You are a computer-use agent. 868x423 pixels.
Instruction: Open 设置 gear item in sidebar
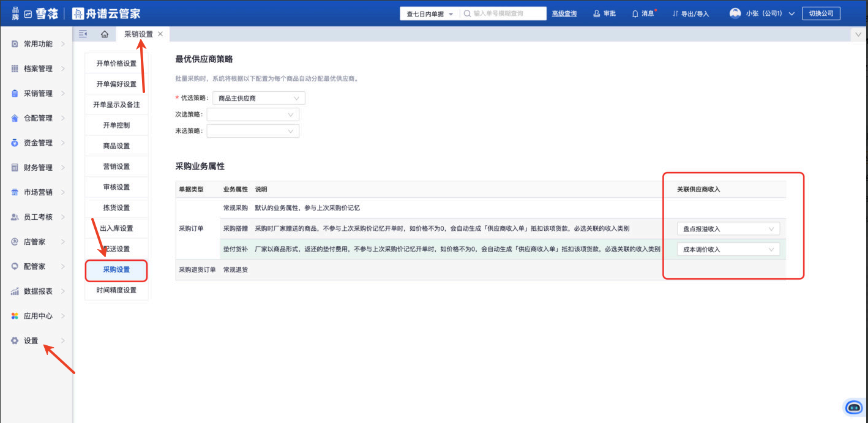pyautogui.click(x=31, y=341)
